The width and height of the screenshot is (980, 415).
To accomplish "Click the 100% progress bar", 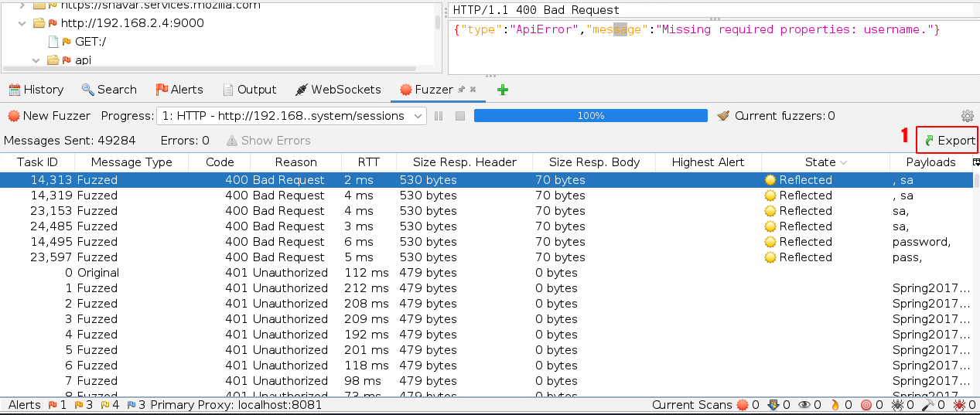I will click(x=590, y=116).
